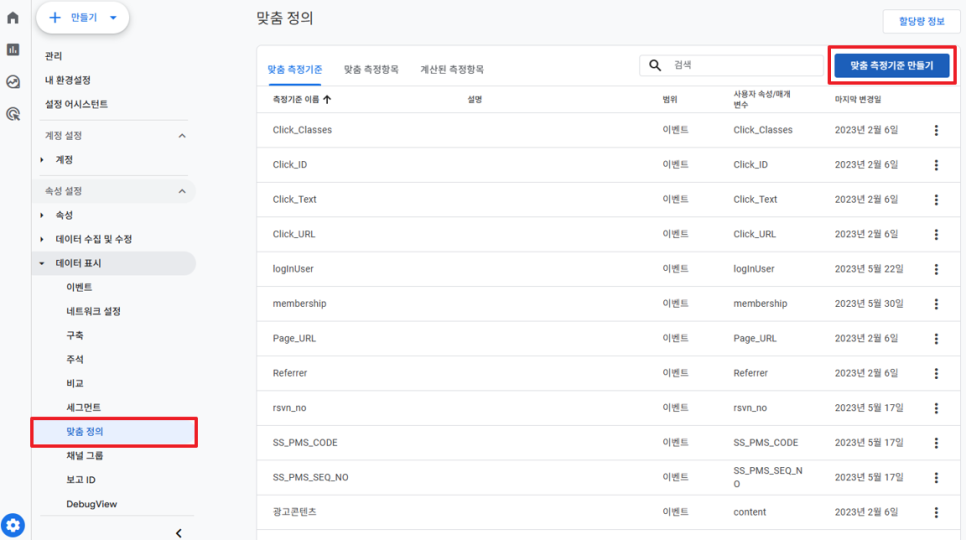Click Click_Classes dimension name

(x=302, y=130)
